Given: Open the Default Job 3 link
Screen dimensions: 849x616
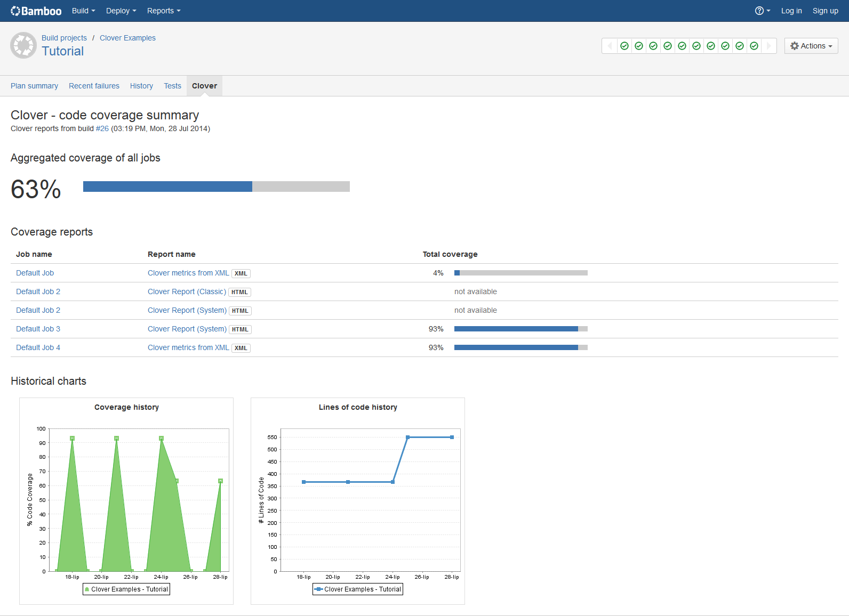Looking at the screenshot, I should (x=38, y=329).
